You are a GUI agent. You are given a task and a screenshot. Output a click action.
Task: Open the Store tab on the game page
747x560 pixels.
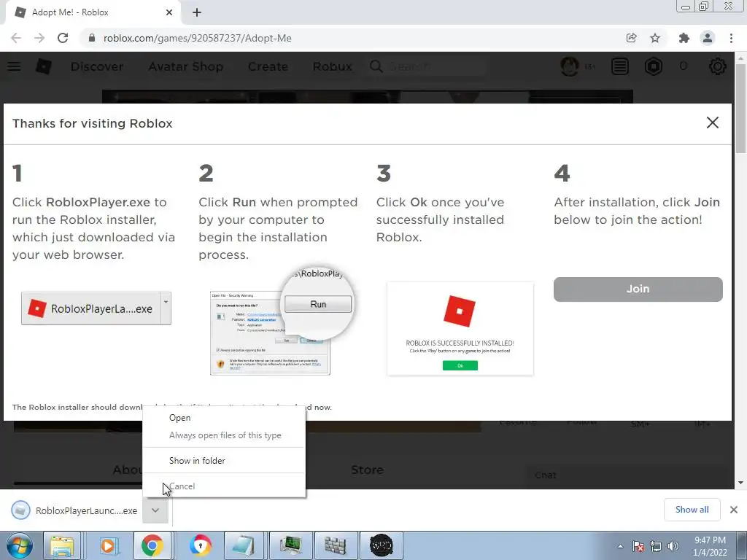[x=367, y=470]
